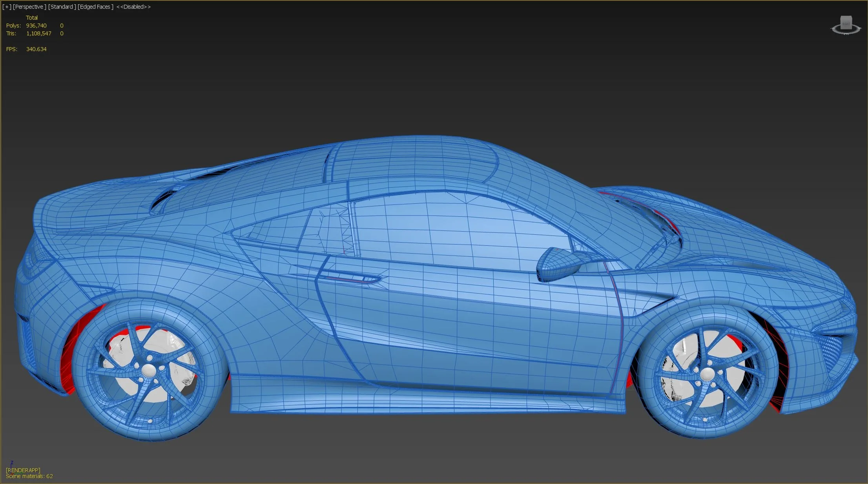868x484 pixels.
Task: Click the <<Disabled>> viewport filter label
Action: [x=133, y=7]
